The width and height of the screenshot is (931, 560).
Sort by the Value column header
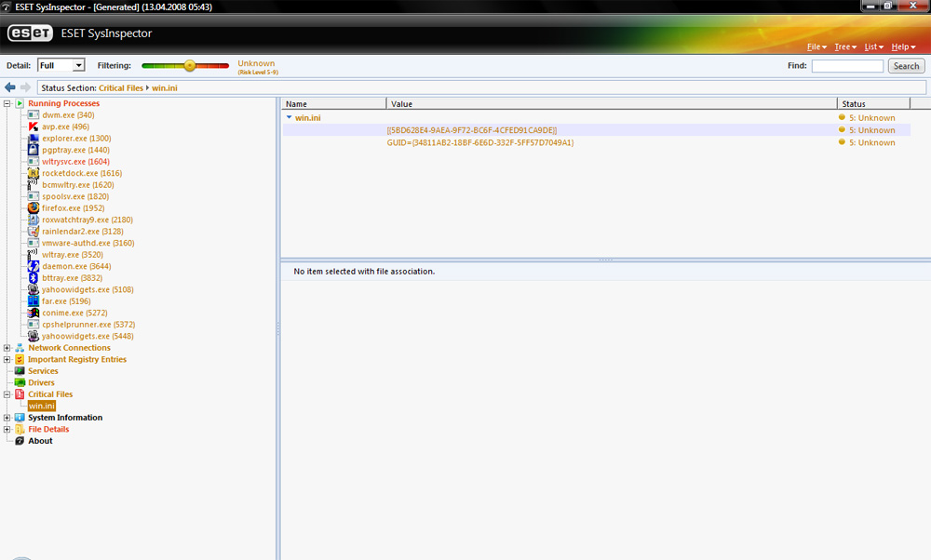612,104
